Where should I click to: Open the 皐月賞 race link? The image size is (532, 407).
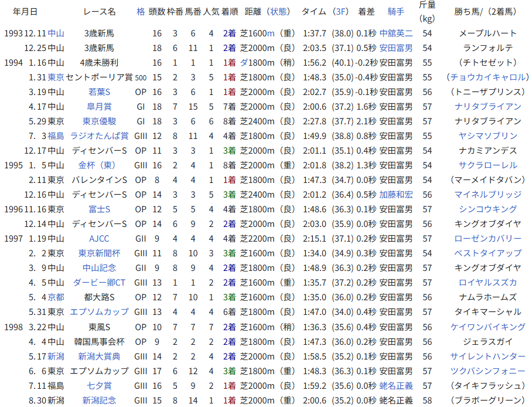tap(99, 107)
